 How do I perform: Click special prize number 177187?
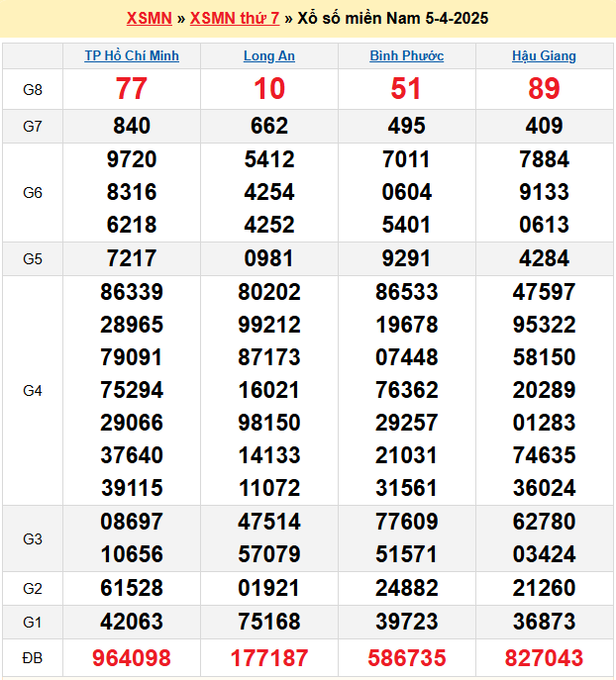click(268, 657)
